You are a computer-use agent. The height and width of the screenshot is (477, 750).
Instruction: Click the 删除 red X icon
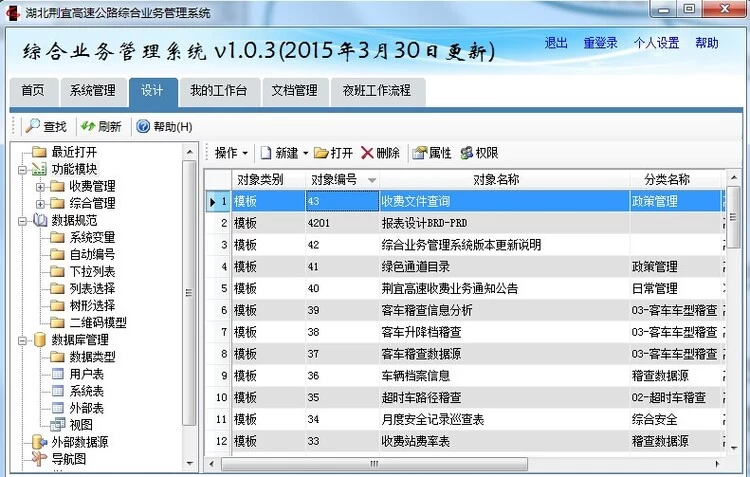[x=367, y=153]
